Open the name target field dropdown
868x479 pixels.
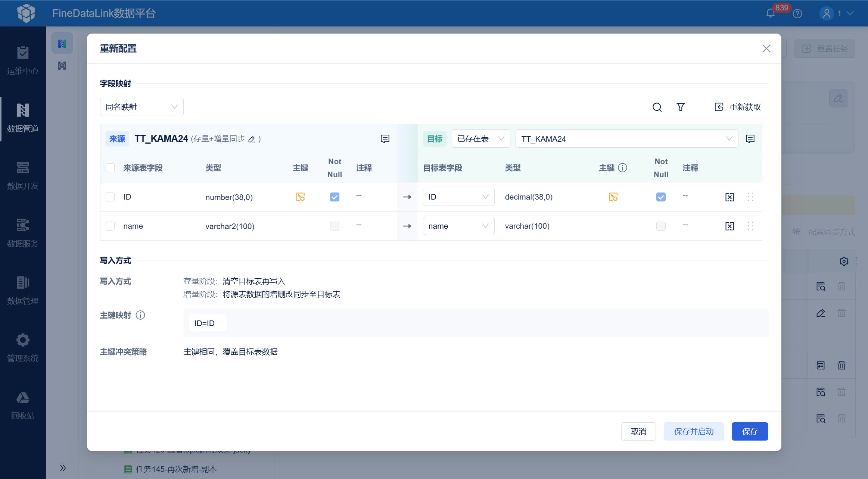point(458,226)
